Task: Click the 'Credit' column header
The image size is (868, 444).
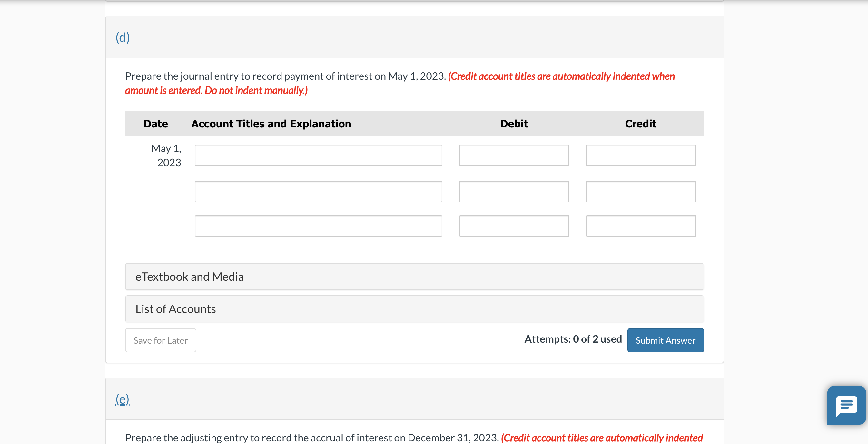Action: pos(641,124)
